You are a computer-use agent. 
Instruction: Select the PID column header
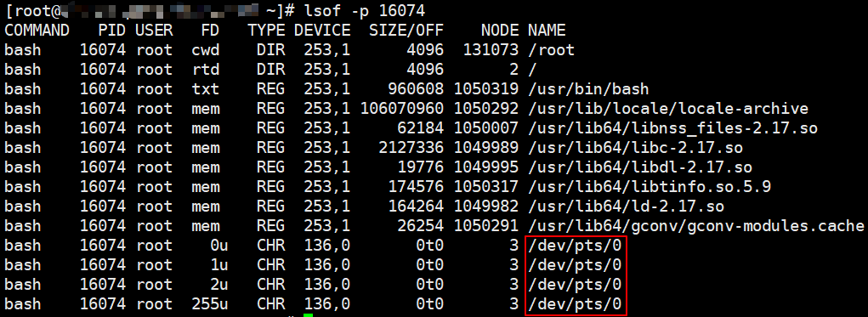pyautogui.click(x=113, y=30)
